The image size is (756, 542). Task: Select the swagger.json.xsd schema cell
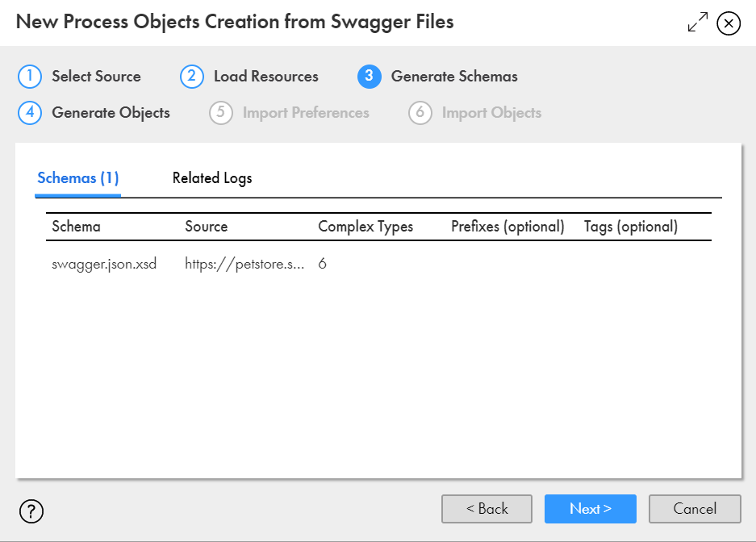pyautogui.click(x=104, y=264)
